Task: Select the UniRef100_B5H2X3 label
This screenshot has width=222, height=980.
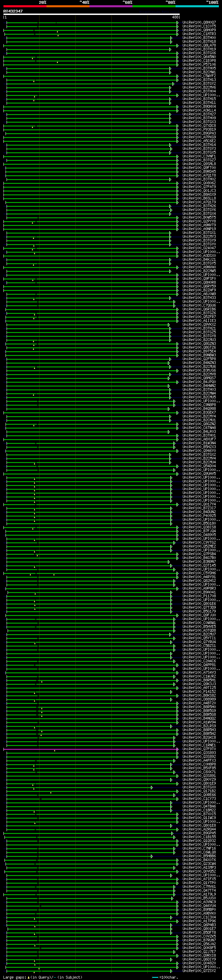Action: [199, 447]
